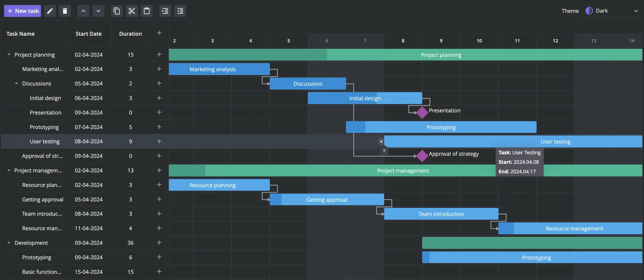Select the Edit task pencil icon
Viewport: 644px width, 280px height.
pyautogui.click(x=50, y=11)
